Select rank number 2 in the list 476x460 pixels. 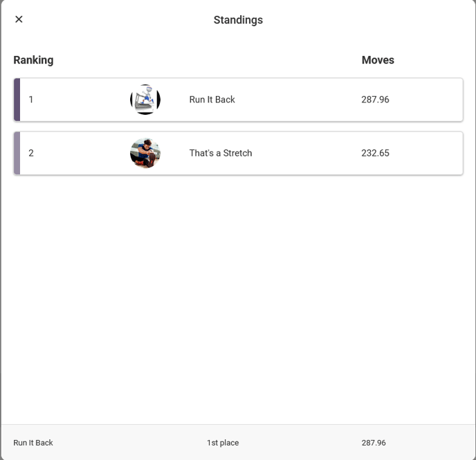[x=31, y=153]
